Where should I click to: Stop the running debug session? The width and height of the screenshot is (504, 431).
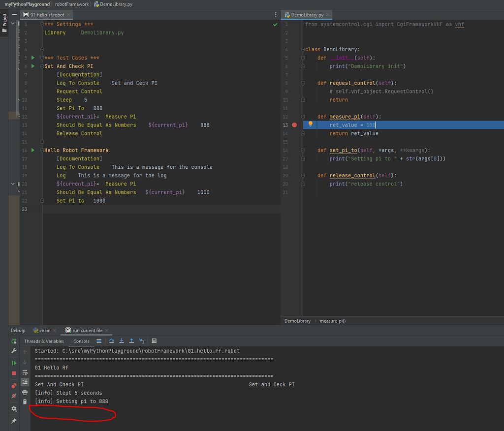coord(14,372)
